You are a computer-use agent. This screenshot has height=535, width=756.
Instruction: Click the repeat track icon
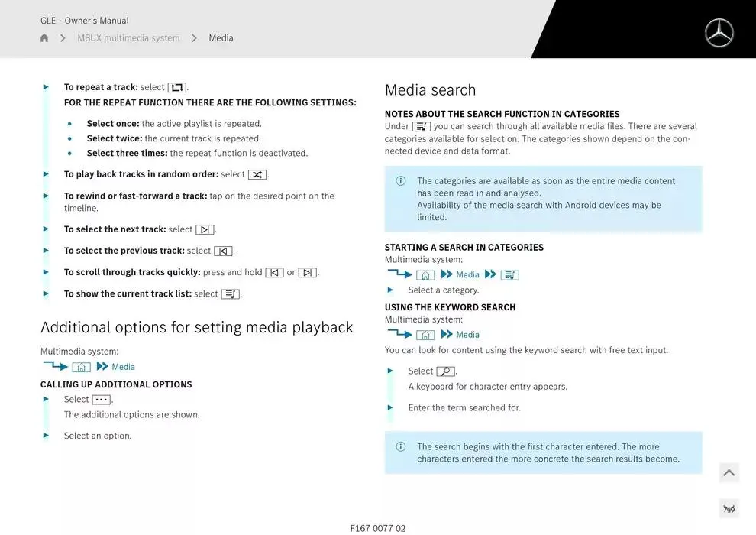click(x=176, y=88)
